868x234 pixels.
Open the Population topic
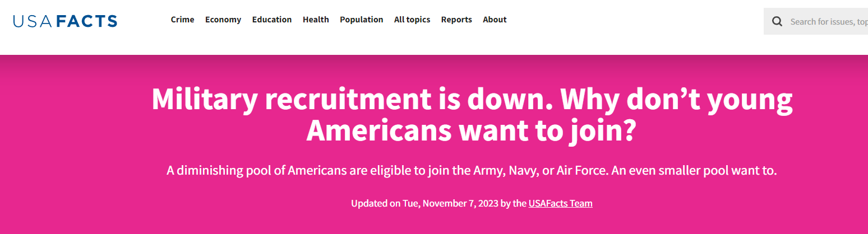click(362, 20)
